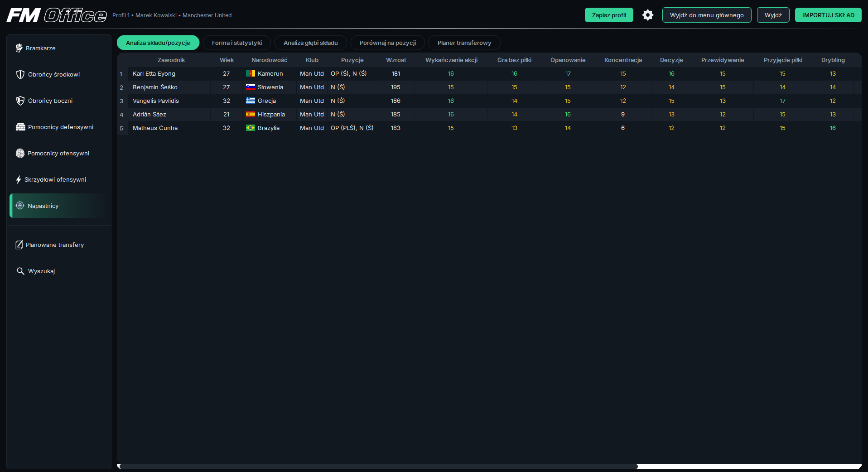Click Karl Etta Eyong's positions OP (Ś), N (Ś)

(x=349, y=73)
